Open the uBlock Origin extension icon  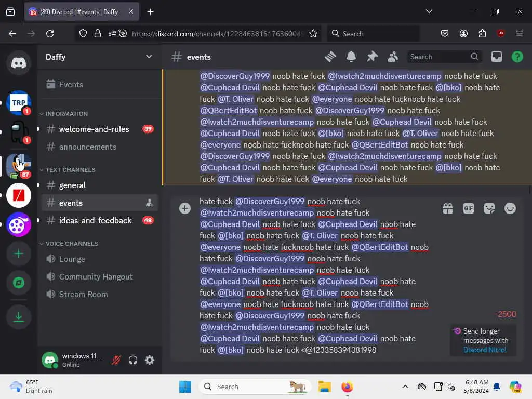500,33
